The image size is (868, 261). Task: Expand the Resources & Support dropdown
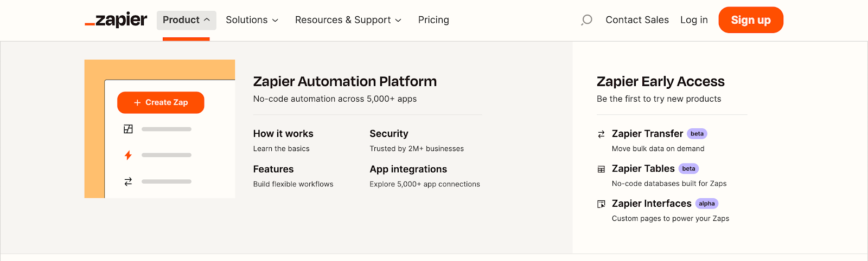tap(348, 20)
